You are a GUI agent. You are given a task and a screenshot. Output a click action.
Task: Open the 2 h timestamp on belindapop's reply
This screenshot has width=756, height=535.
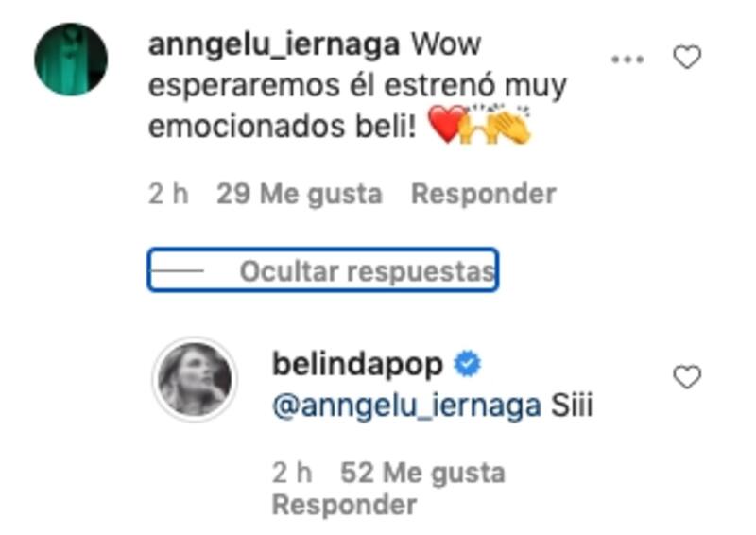pos(292,473)
